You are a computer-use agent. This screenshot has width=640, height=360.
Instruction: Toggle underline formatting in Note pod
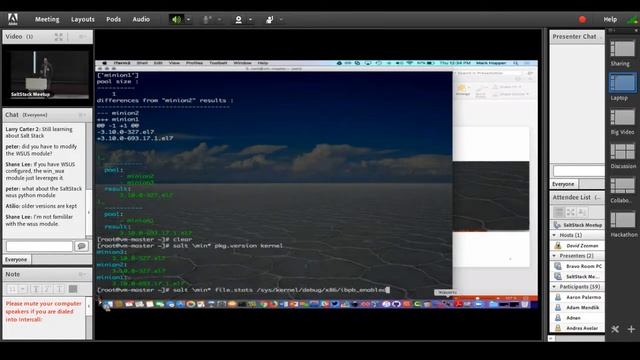(x=59, y=289)
